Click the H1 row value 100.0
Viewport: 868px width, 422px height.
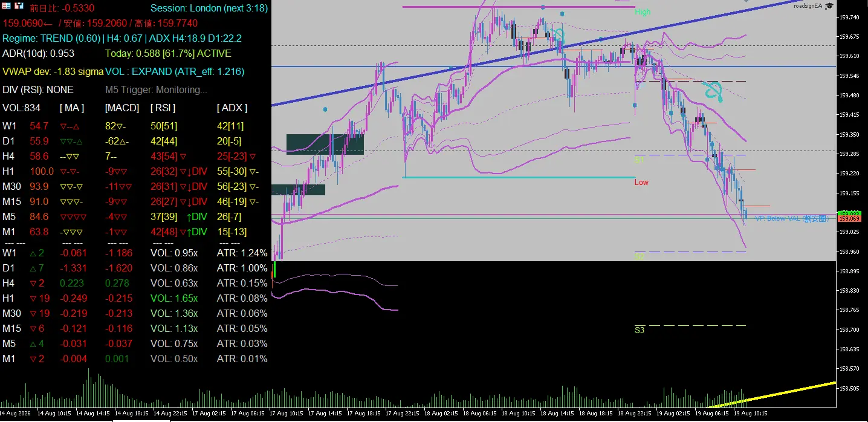pos(42,171)
